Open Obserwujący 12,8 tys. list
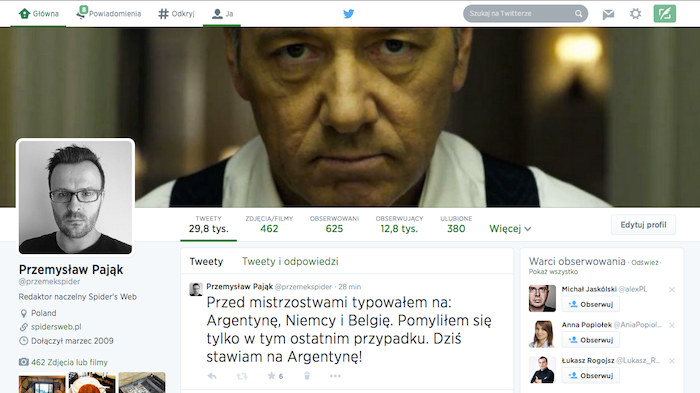Image resolution: width=700 pixels, height=393 pixels. pyautogui.click(x=399, y=225)
